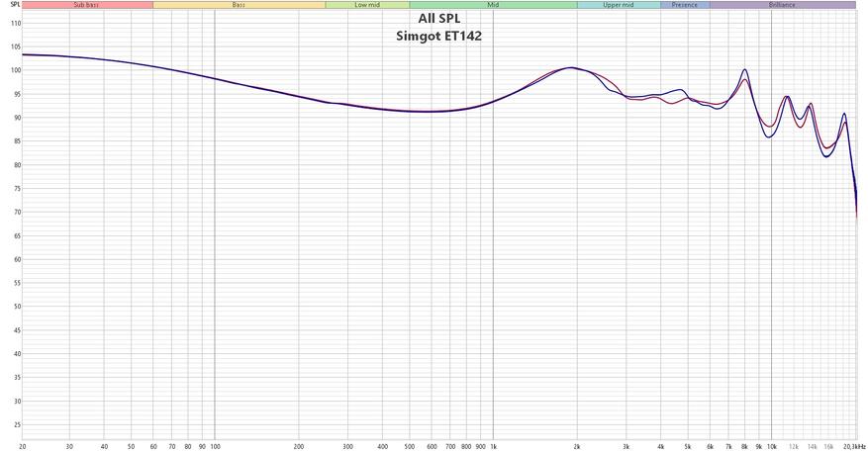Viewport: 868px width, 453px height.
Task: Click the 500 Hz frequency axis label
Action: pyautogui.click(x=410, y=446)
